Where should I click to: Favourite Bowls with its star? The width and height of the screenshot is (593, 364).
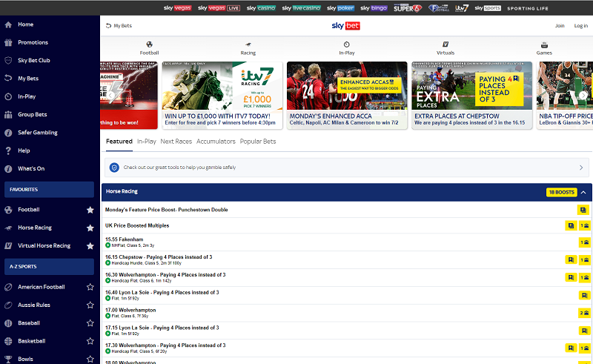coord(90,359)
